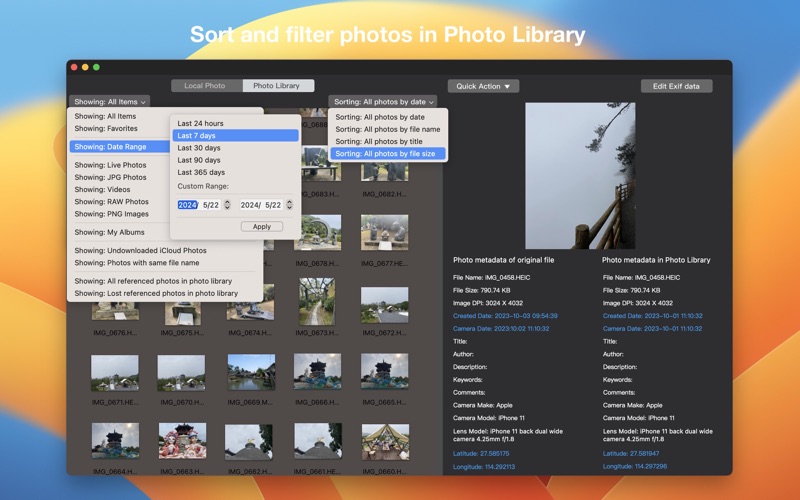Select thumbnail IMG_0677.HE...

point(384,233)
